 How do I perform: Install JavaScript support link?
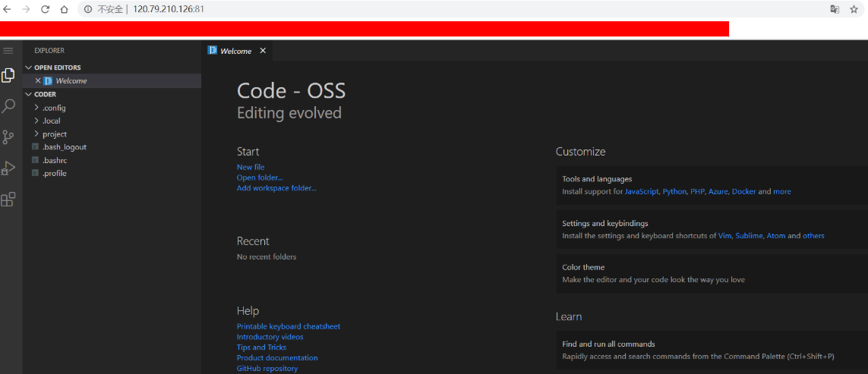642,192
